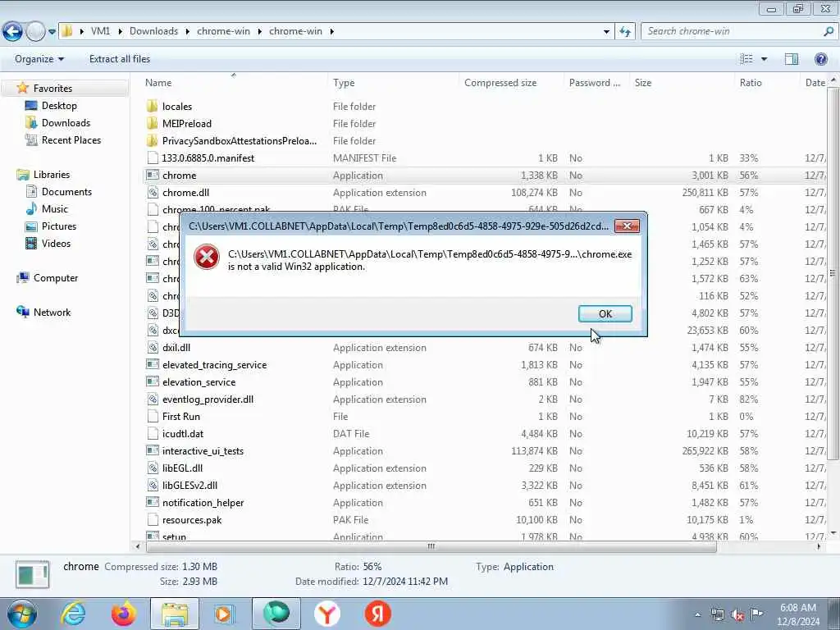840x630 pixels.
Task: Select Downloads in the address path
Action: point(153,31)
